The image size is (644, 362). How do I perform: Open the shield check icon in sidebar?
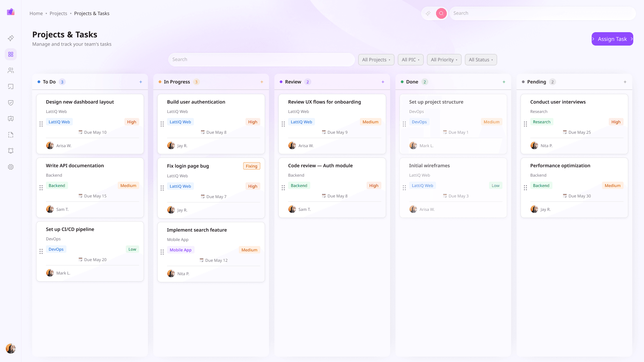11,103
